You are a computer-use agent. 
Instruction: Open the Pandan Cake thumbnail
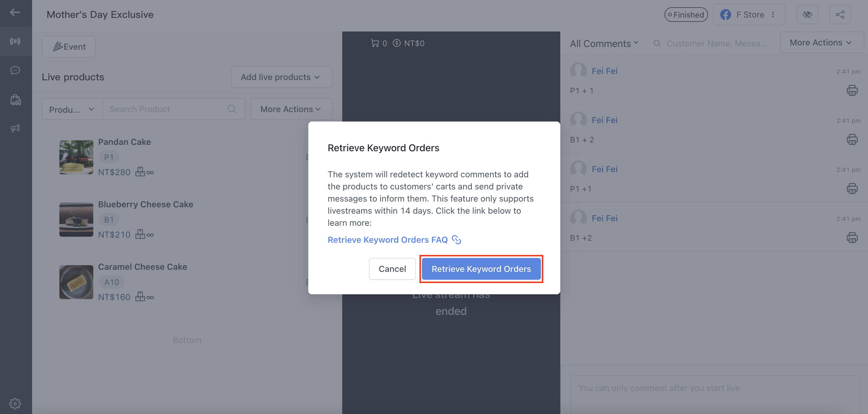[76, 157]
